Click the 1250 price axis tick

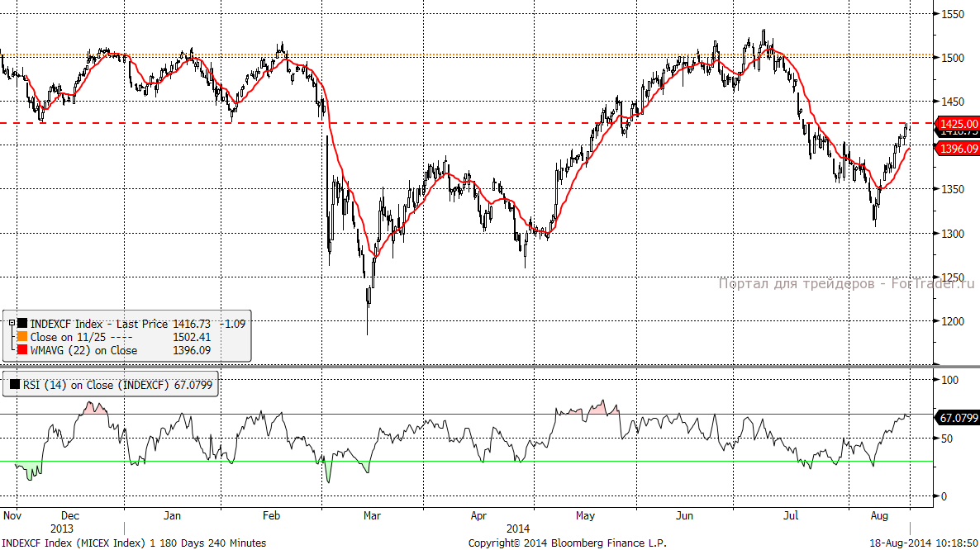pyautogui.click(x=953, y=277)
